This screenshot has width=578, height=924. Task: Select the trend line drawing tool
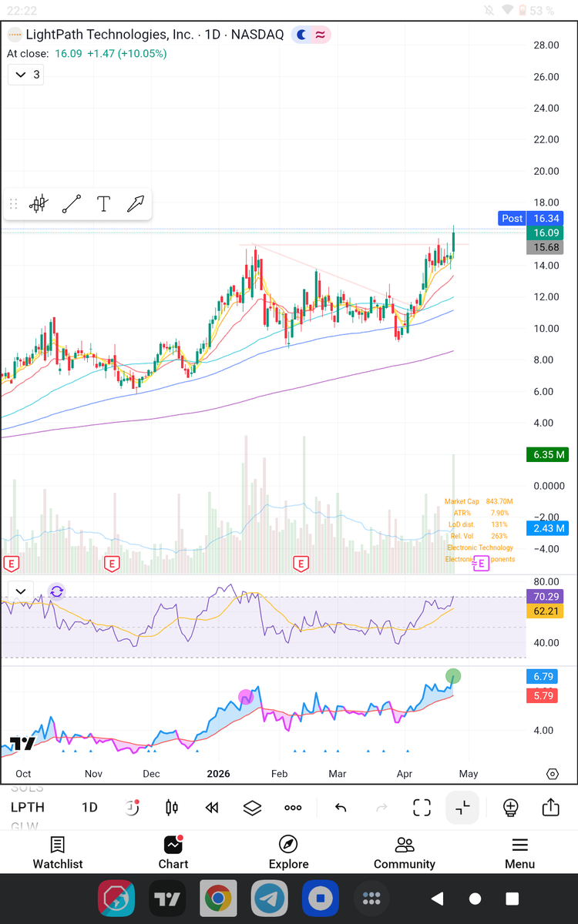pos(71,204)
